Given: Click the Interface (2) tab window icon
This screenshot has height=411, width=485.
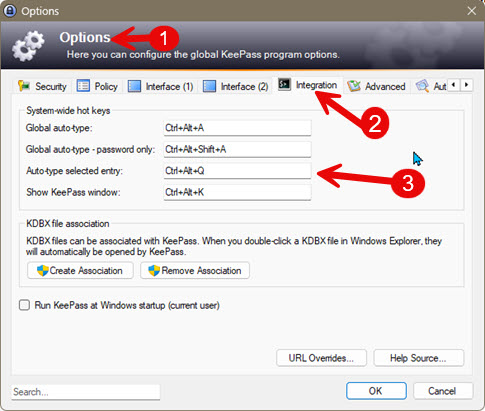Looking at the screenshot, I should [x=209, y=86].
